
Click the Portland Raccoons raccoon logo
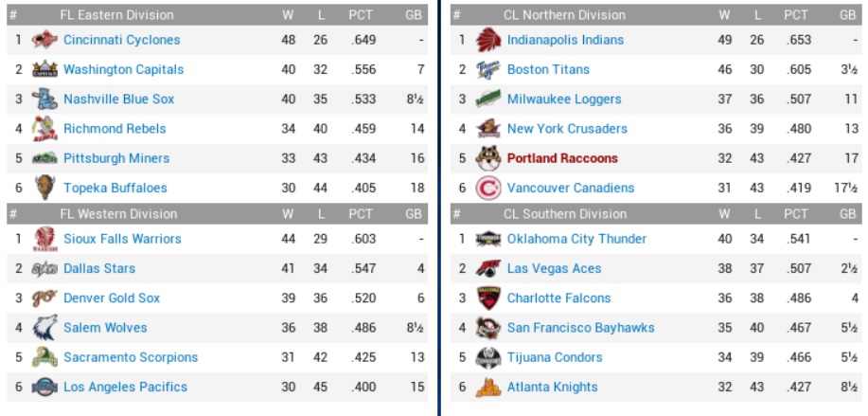[x=487, y=158]
